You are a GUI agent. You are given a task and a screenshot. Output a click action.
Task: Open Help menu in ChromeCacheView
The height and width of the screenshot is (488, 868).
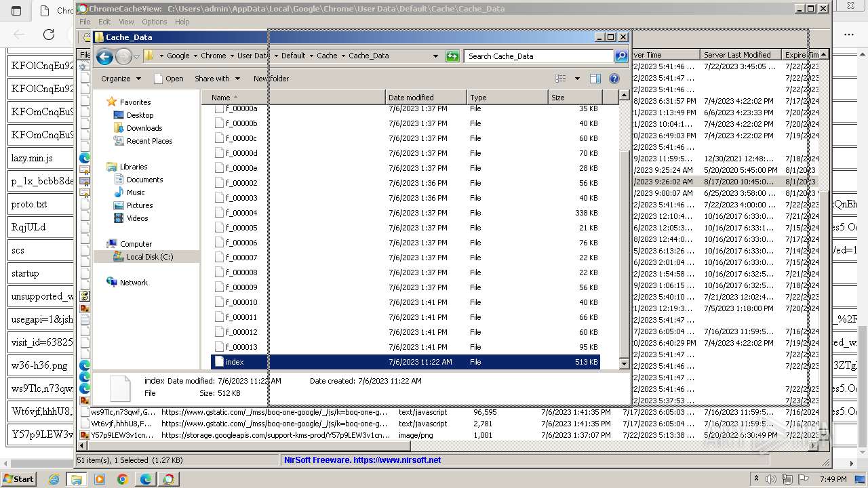click(182, 22)
